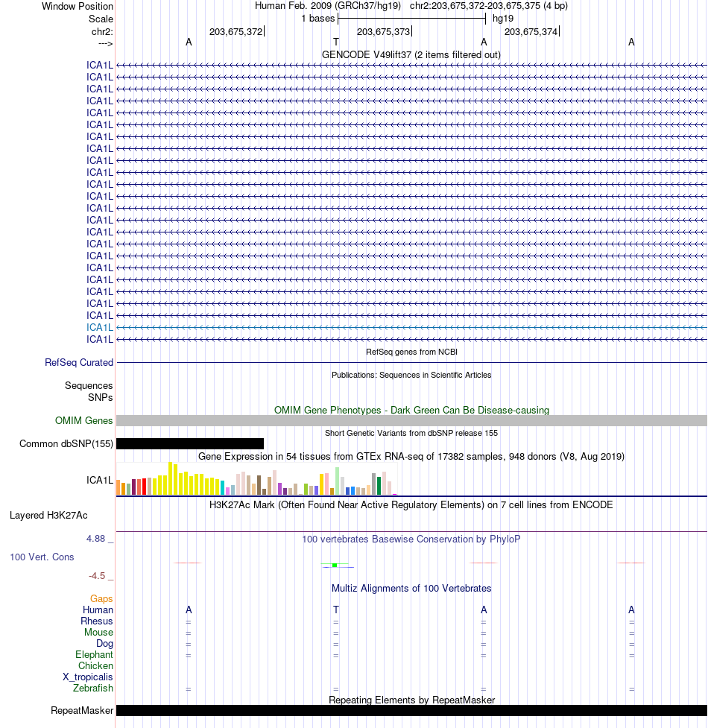Open the GTEx Gene Expression track title

[411, 457]
